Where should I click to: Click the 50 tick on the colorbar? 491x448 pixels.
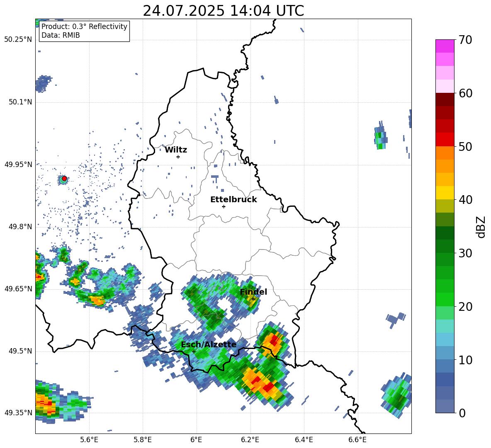(465, 146)
